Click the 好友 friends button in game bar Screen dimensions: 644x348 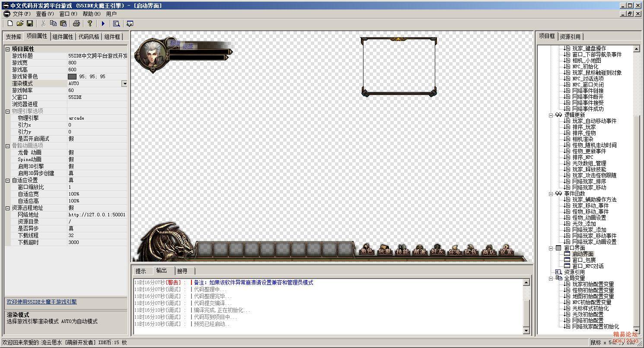pyautogui.click(x=437, y=250)
